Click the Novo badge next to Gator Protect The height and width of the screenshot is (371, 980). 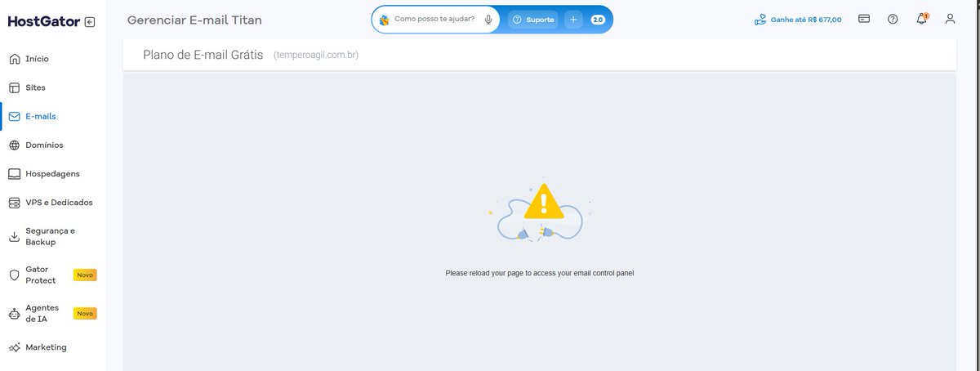[x=85, y=275]
